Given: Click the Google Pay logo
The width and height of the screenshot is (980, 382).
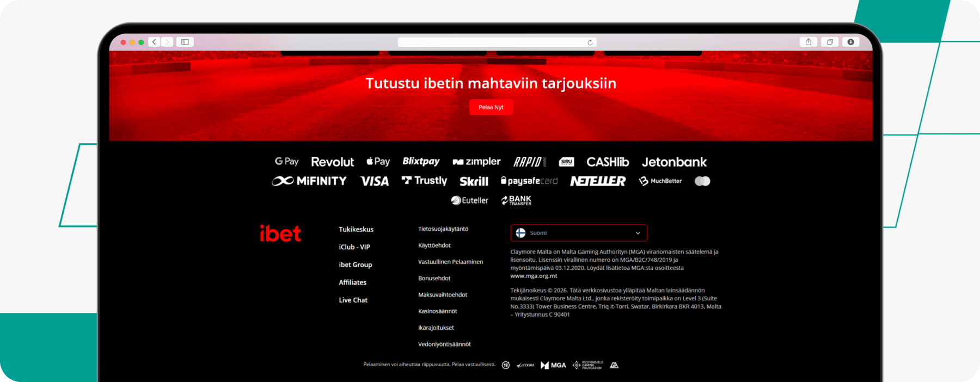Looking at the screenshot, I should coord(287,162).
